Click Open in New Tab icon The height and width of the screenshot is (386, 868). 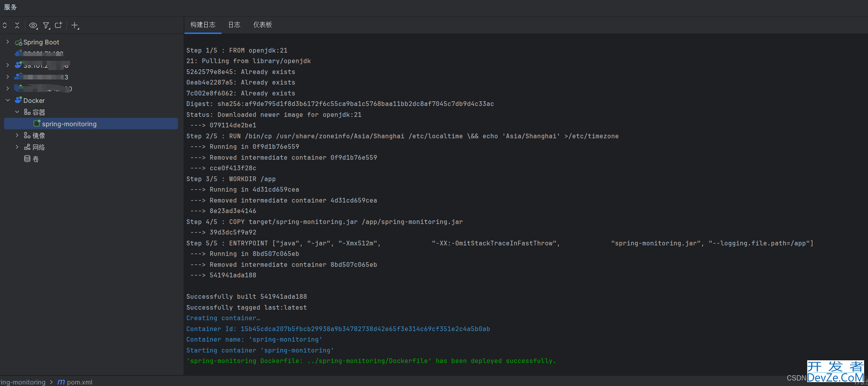click(x=58, y=25)
